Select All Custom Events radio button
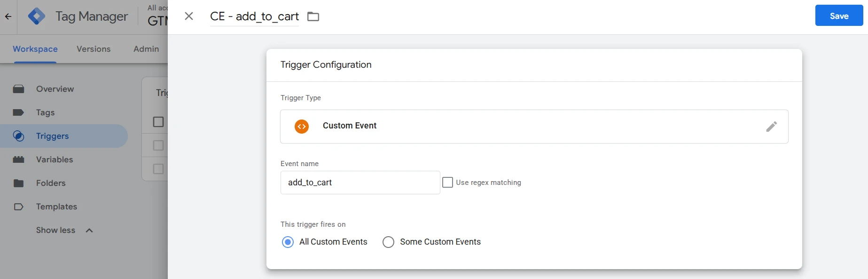 click(x=288, y=242)
